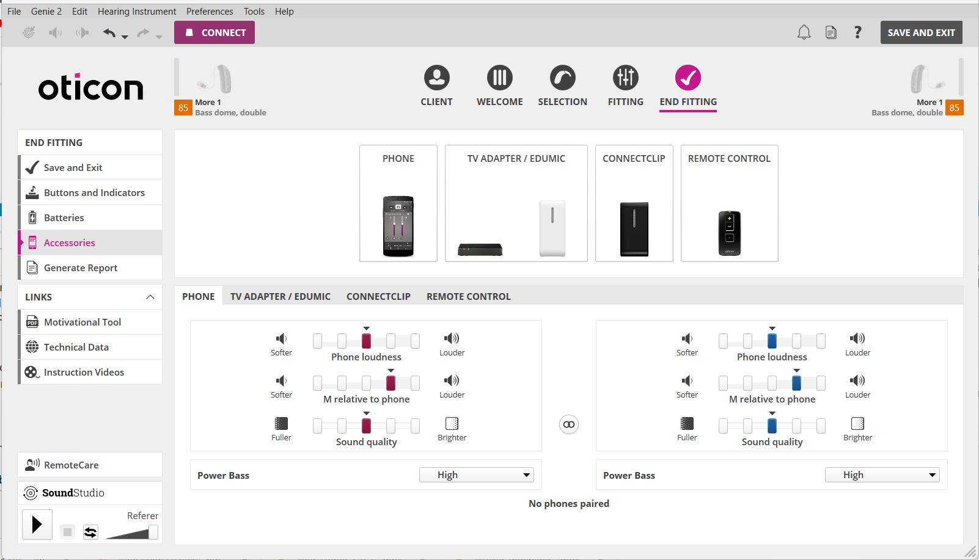Select Save and Exit in sidebar
Viewport: 979px width, 560px height.
pyautogui.click(x=90, y=167)
